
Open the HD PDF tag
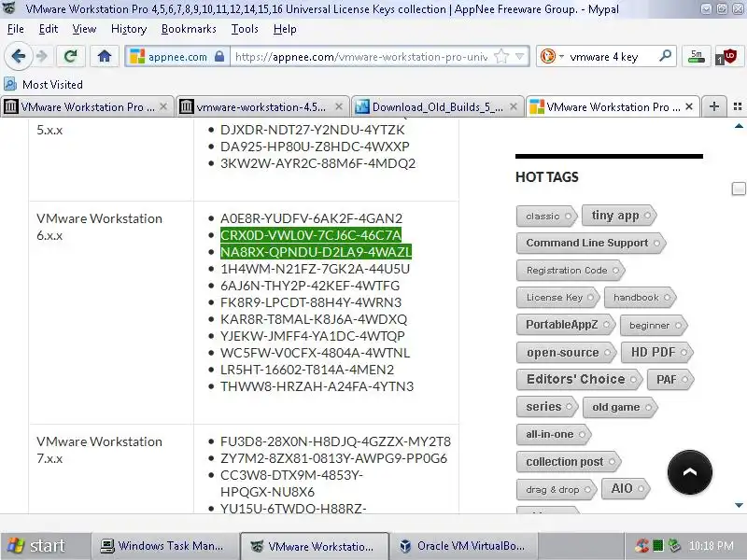click(656, 353)
